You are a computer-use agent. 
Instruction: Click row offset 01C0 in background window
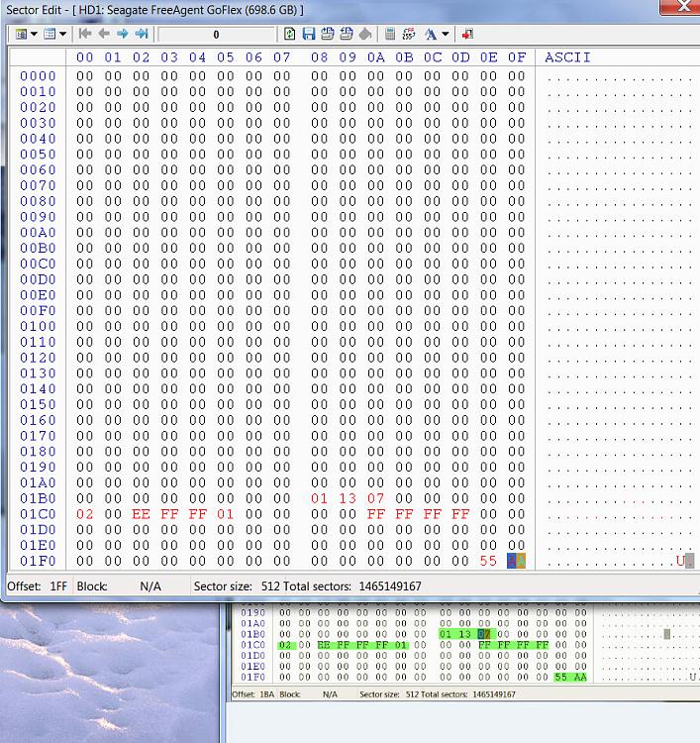coord(252,645)
